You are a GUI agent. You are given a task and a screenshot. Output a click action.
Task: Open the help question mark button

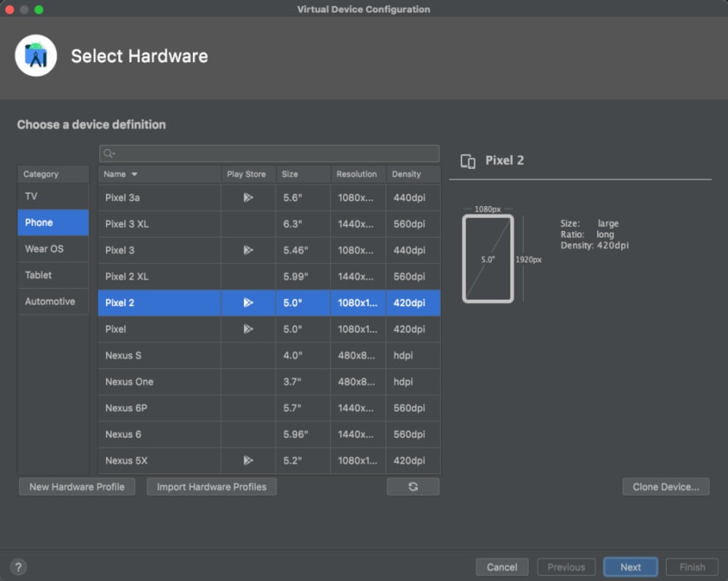(x=18, y=567)
